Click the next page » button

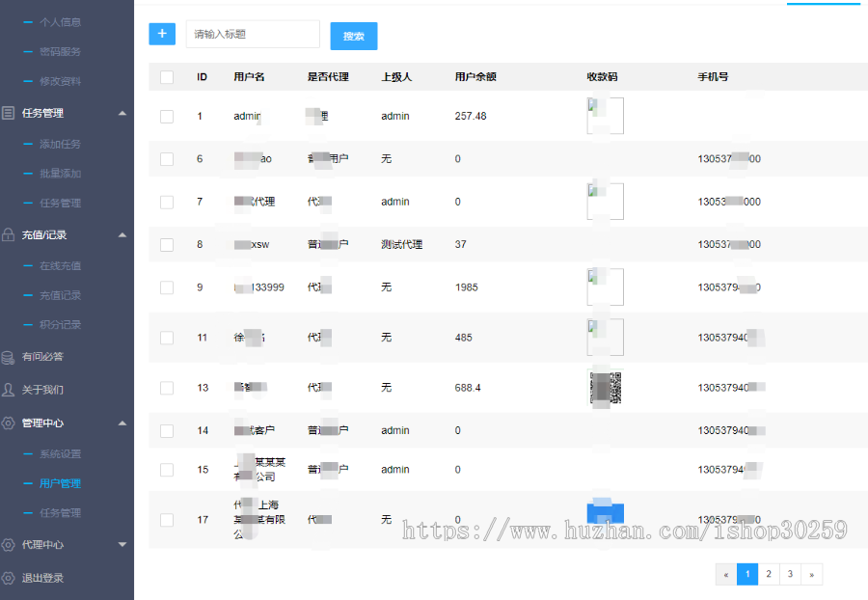pos(811,574)
